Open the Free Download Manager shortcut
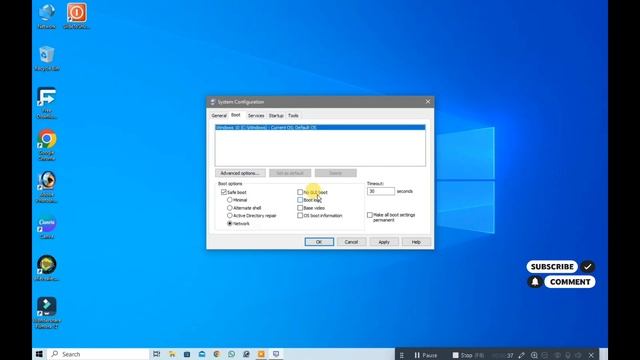The height and width of the screenshot is (360, 640). tap(47, 103)
